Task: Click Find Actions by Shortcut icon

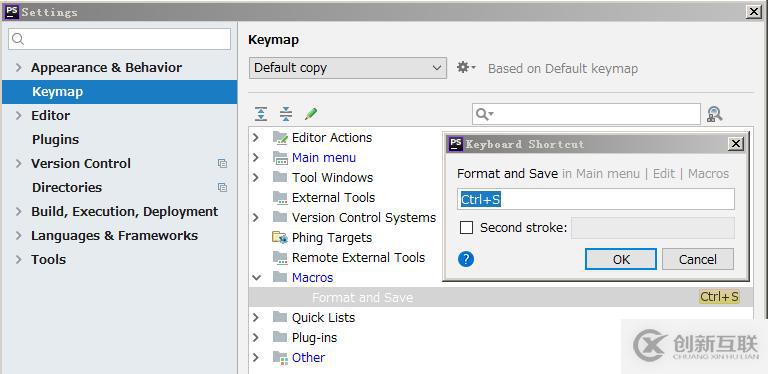Action: pos(715,114)
